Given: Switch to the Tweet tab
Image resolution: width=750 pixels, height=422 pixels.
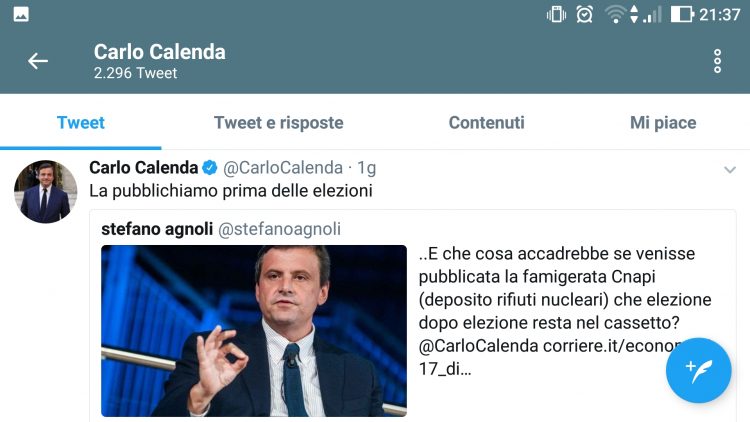Looking at the screenshot, I should click(x=81, y=123).
